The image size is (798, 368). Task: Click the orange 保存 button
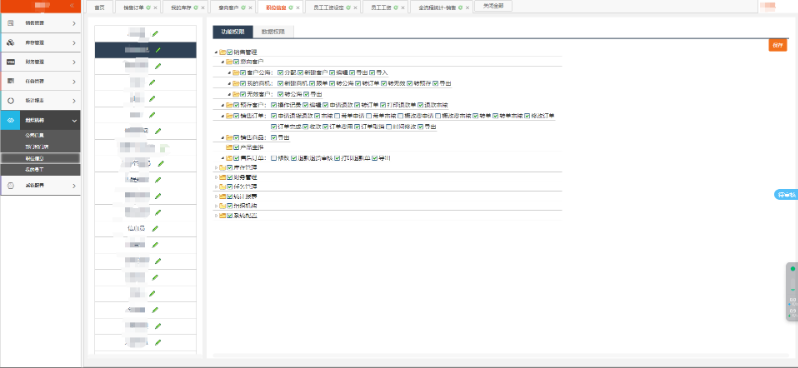coord(777,45)
